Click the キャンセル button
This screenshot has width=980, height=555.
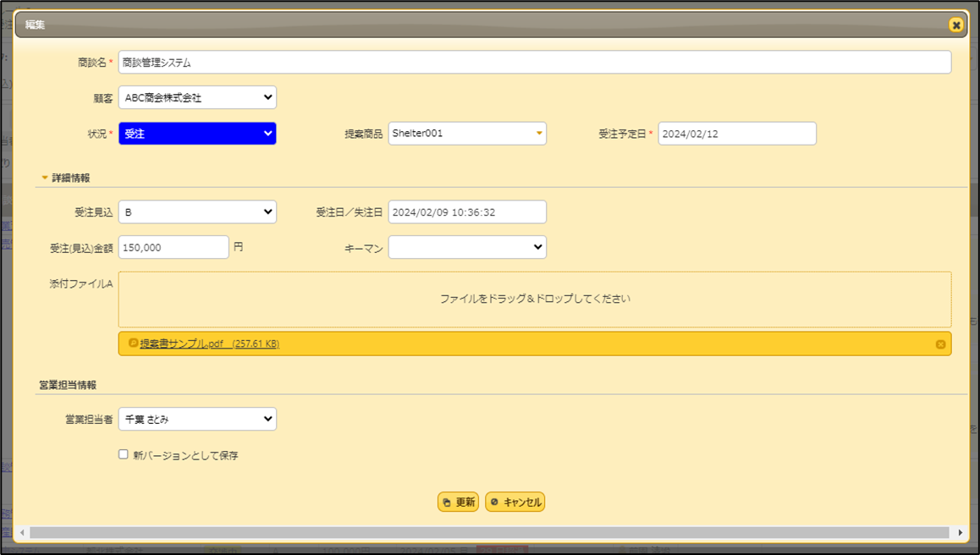(515, 502)
